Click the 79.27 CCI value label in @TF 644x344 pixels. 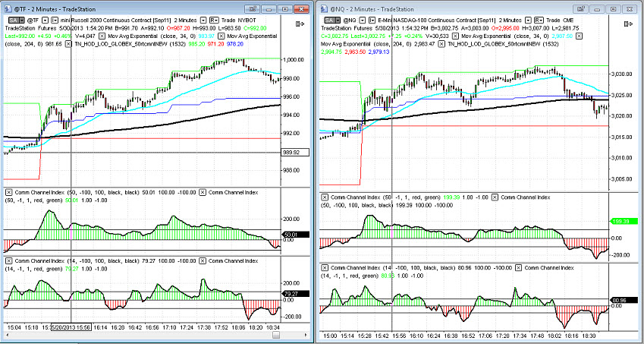click(294, 294)
